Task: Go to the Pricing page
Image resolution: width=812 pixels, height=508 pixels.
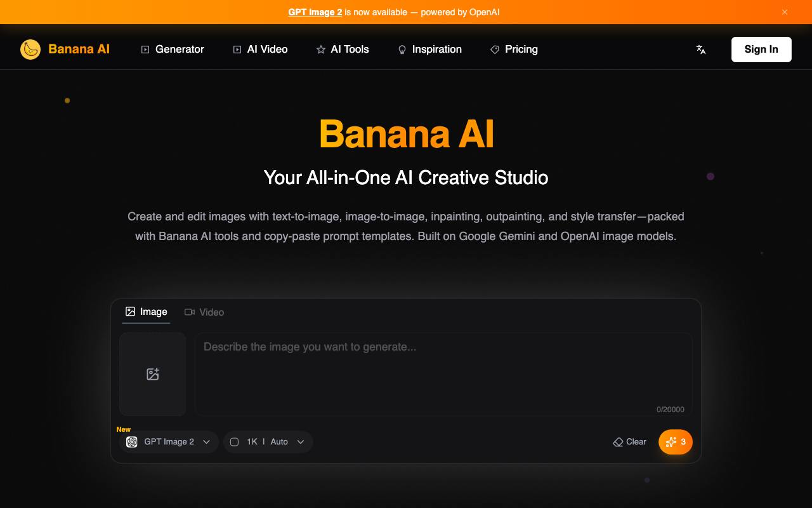Action: tap(514, 49)
